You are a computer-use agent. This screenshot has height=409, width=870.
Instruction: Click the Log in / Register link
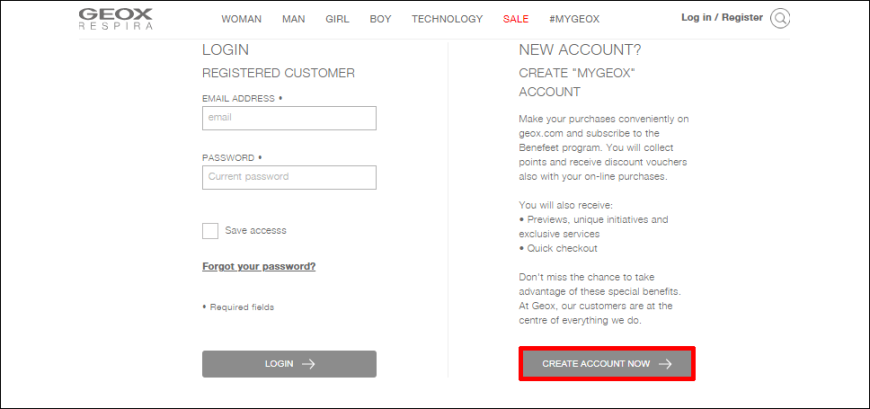pos(722,18)
